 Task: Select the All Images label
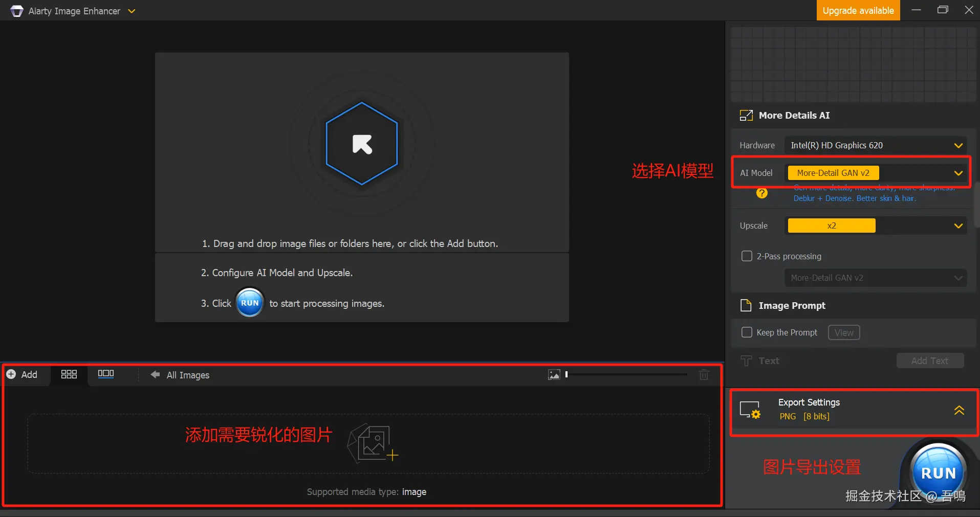(188, 375)
